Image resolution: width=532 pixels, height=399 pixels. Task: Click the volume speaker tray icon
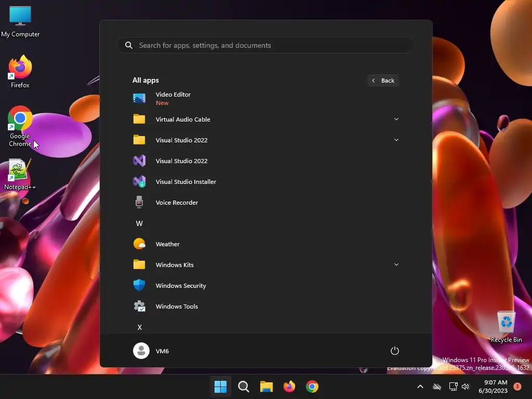click(465, 387)
